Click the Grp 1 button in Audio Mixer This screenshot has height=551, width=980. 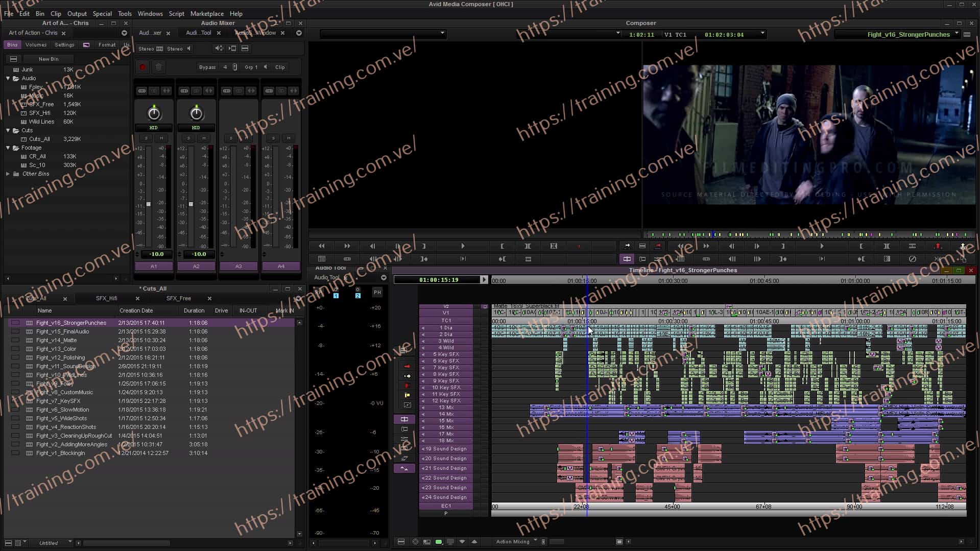click(251, 67)
